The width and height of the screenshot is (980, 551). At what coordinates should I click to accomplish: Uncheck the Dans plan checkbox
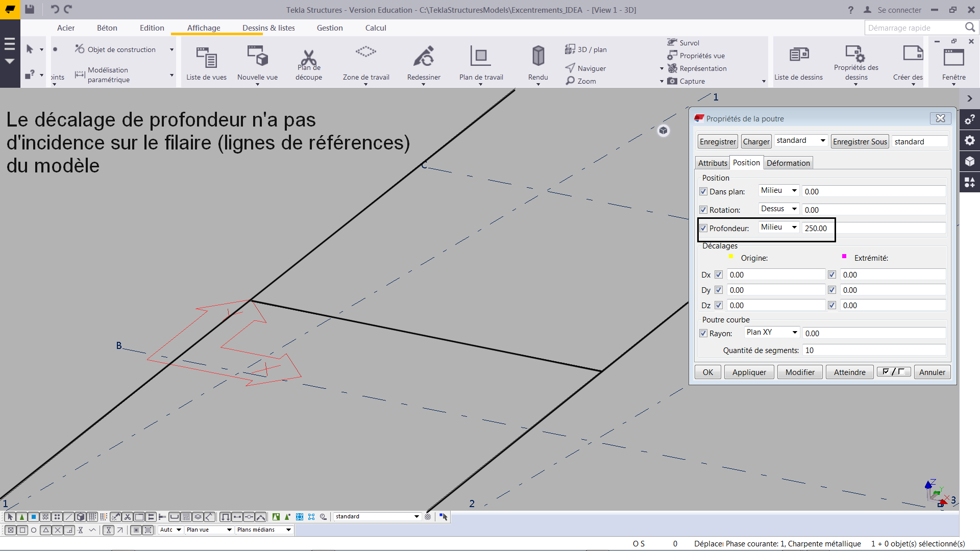pos(703,191)
